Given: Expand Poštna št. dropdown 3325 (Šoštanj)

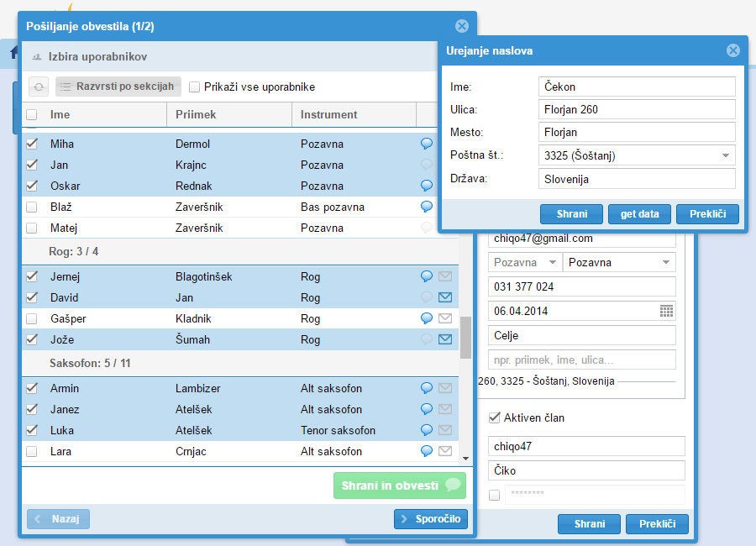Looking at the screenshot, I should point(724,155).
